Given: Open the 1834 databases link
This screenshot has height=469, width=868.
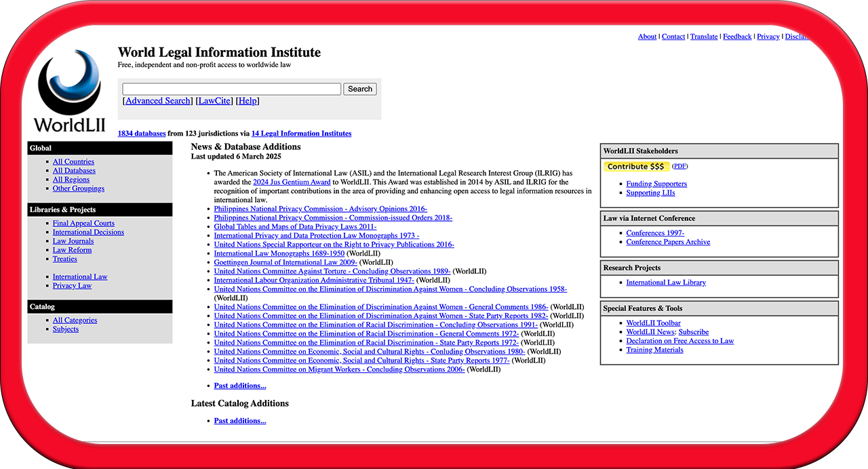Looking at the screenshot, I should 142,134.
